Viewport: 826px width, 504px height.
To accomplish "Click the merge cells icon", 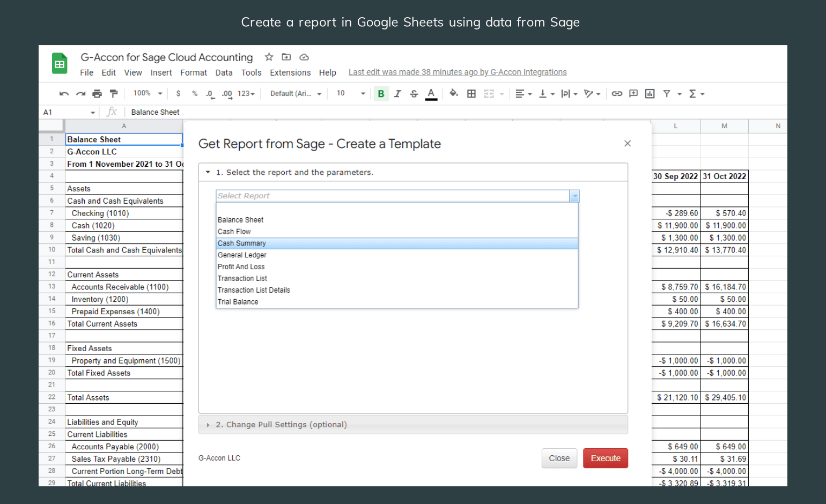I will click(489, 94).
